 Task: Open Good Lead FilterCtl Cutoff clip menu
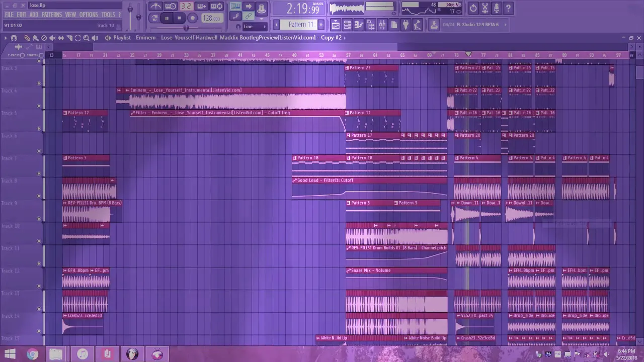click(x=295, y=180)
